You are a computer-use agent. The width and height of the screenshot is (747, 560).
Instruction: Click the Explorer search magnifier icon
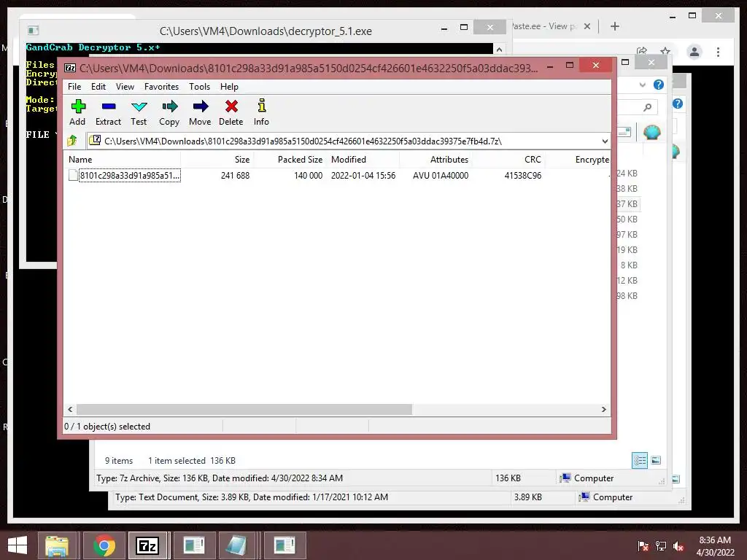(x=647, y=108)
